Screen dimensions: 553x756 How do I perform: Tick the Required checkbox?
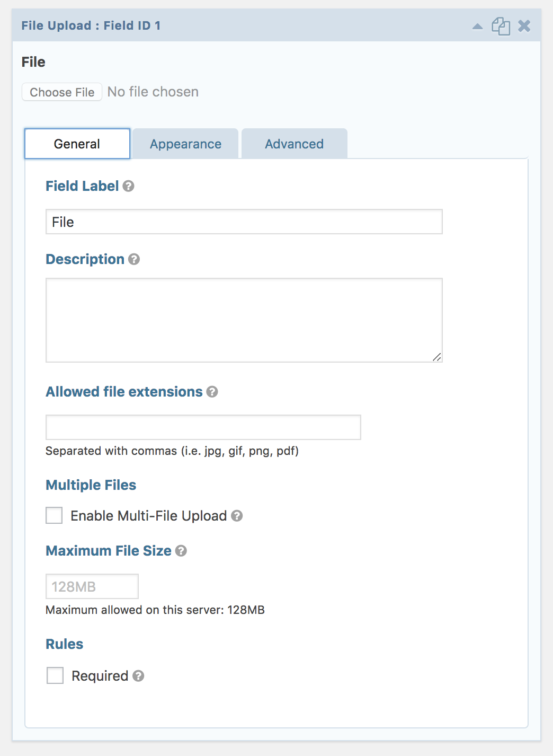point(55,675)
